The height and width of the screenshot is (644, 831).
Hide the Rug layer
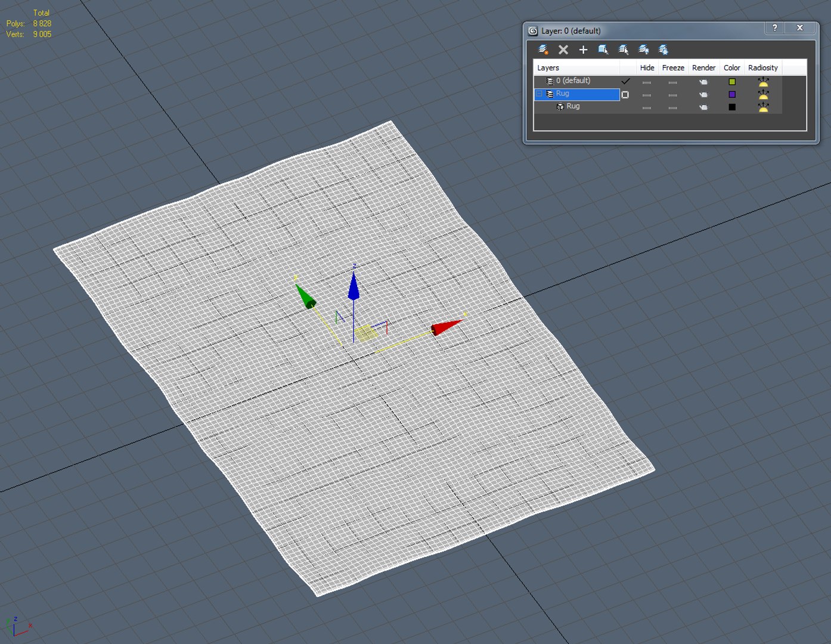647,95
